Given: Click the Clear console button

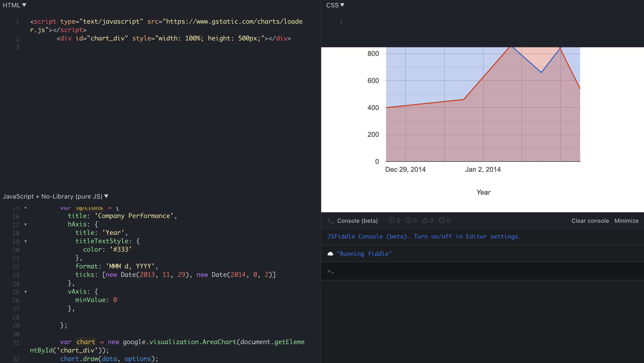Looking at the screenshot, I should point(590,221).
